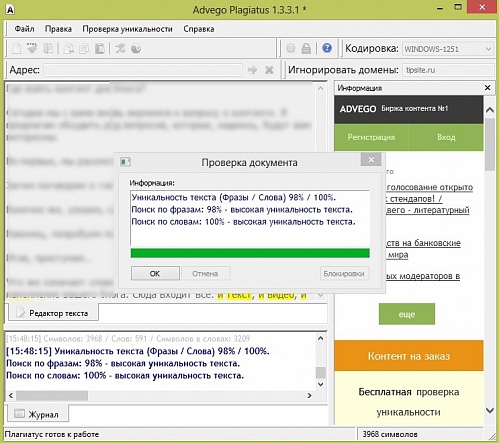Image resolution: width=499 pixels, height=443 pixels.
Task: Click the paste clipboard toolbar icon
Action: 100,49
